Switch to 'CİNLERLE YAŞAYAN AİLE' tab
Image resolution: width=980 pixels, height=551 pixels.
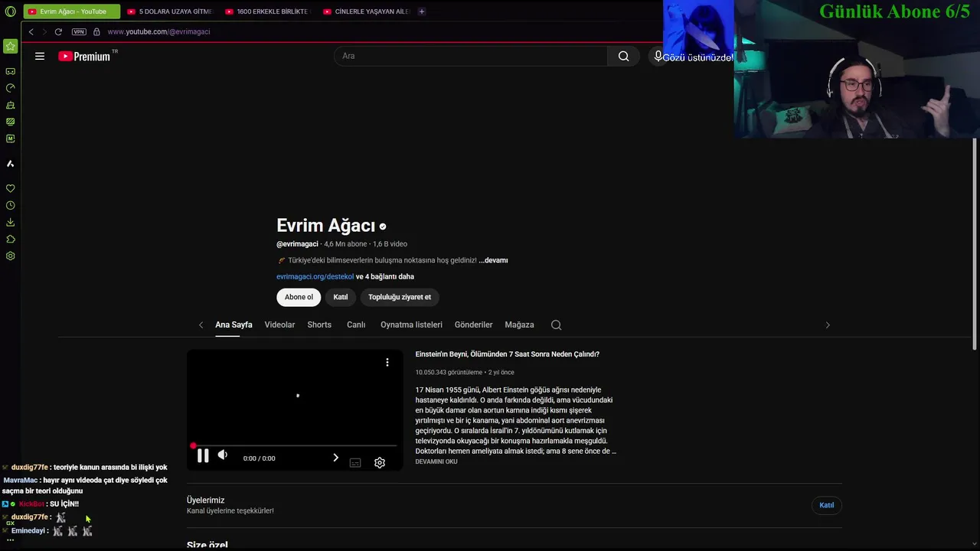click(365, 11)
